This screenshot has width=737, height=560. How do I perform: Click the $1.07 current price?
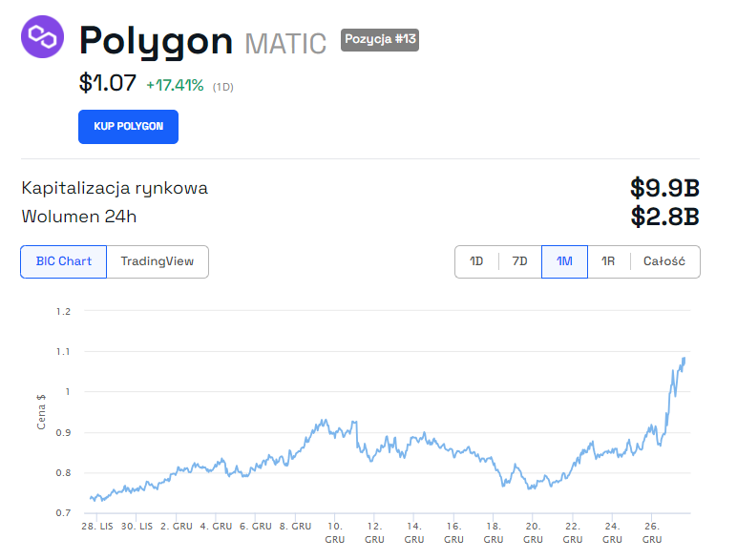[x=107, y=84]
